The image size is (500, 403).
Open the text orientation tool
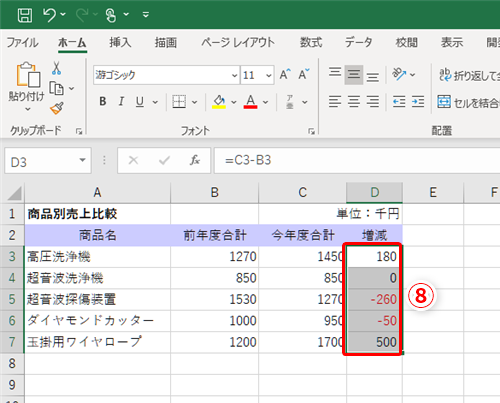pyautogui.click(x=399, y=74)
